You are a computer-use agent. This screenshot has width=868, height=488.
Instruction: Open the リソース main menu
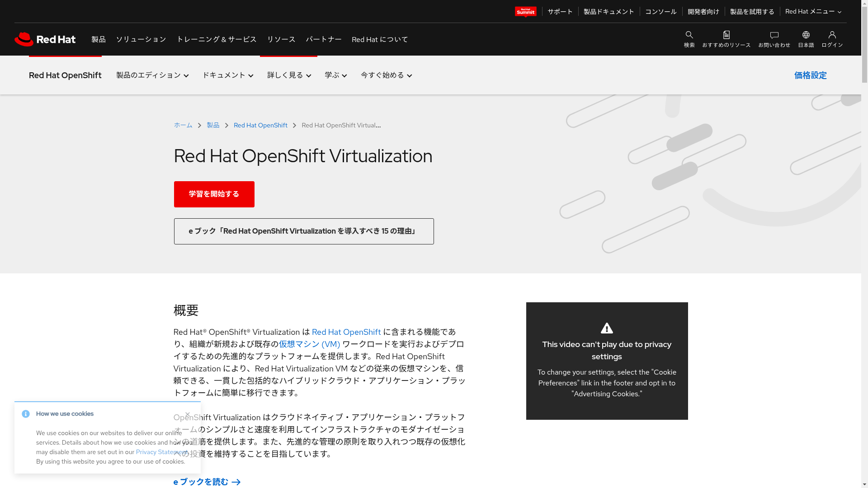click(x=281, y=39)
